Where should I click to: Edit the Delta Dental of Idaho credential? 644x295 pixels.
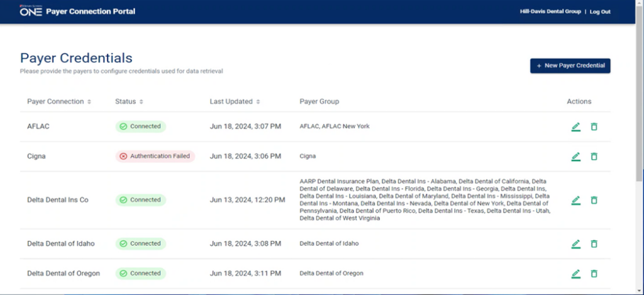[x=575, y=244]
